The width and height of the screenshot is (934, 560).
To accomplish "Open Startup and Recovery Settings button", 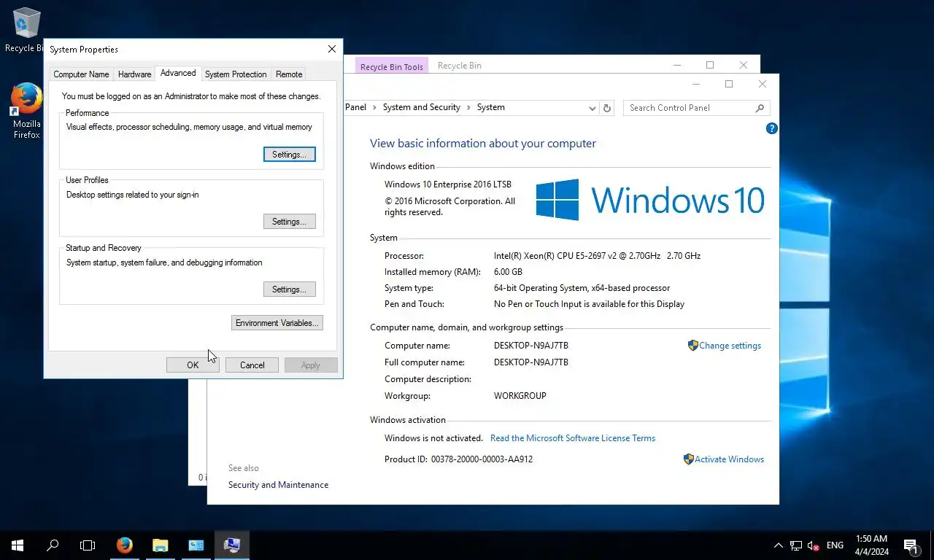I will (x=289, y=289).
